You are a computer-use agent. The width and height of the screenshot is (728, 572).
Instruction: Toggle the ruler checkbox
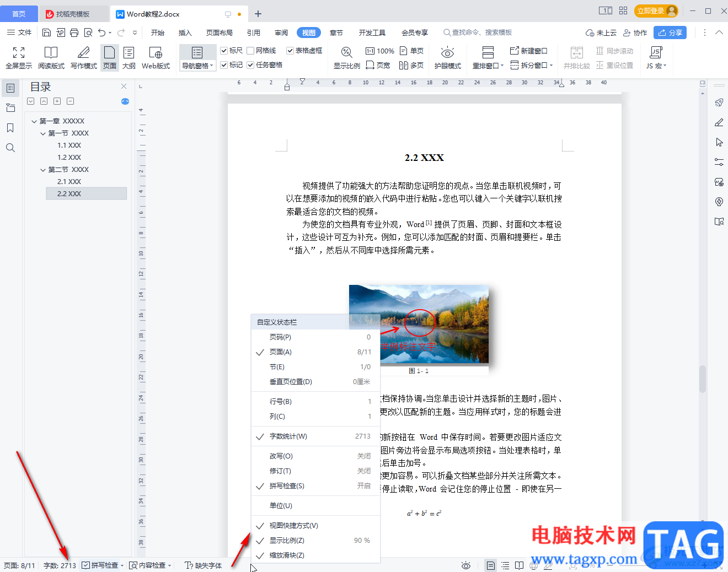224,51
